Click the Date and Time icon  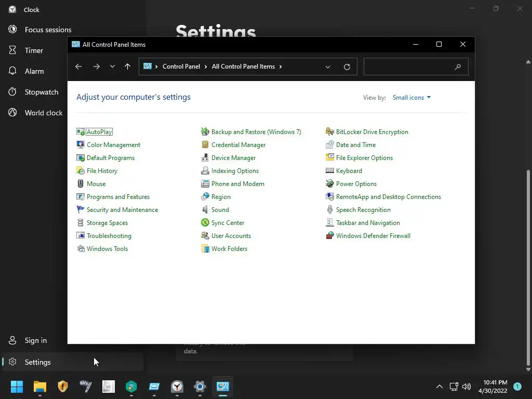[x=330, y=144]
